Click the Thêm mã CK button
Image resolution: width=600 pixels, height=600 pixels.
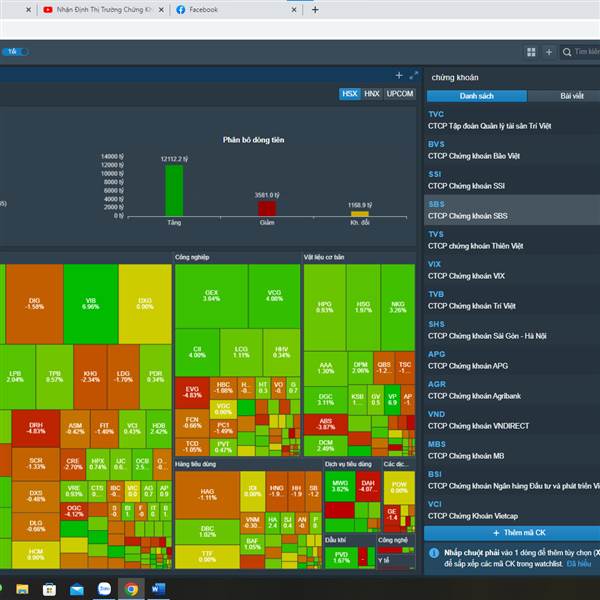pos(512,533)
